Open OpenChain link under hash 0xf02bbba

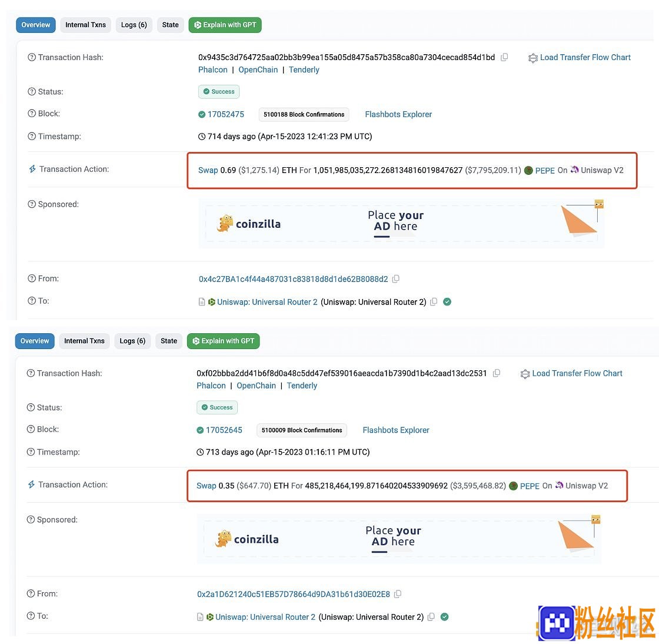point(257,386)
